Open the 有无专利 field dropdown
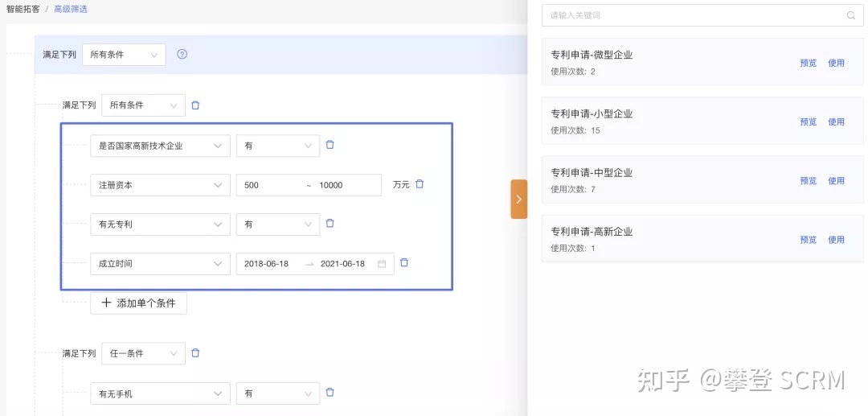This screenshot has height=416, width=868. pos(161,224)
